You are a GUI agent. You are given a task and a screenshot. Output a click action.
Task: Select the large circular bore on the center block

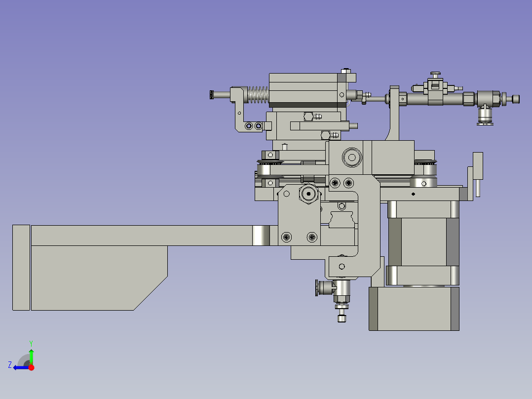click(352, 158)
